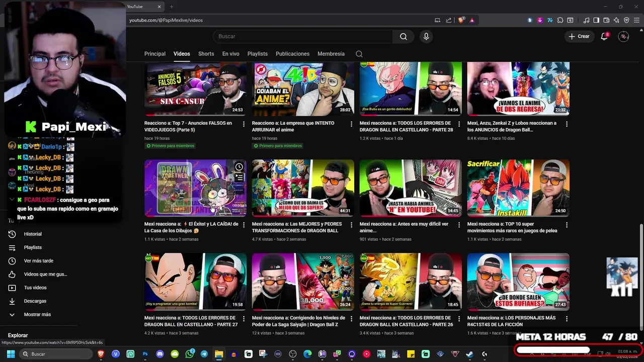644x362 pixels.
Task: Add Casa de los Dibujos video to Watch Later
Action: (239, 167)
